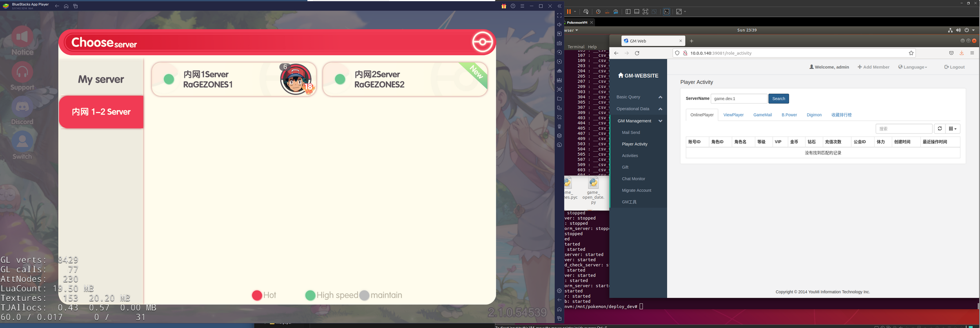Bookmark this page with star icon

(911, 53)
